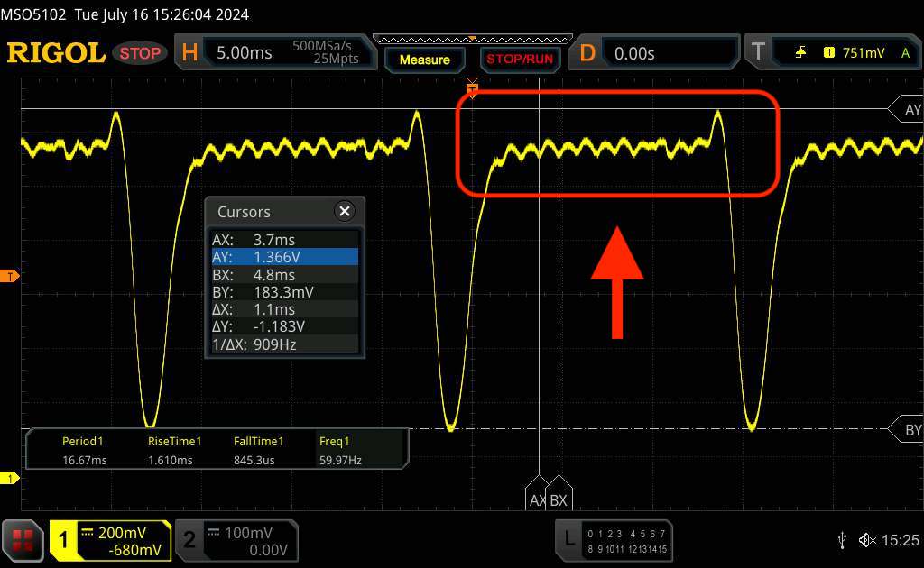Screen dimensions: 924x568
Task: Open delay D 0.00s setting
Action: pyautogui.click(x=653, y=53)
